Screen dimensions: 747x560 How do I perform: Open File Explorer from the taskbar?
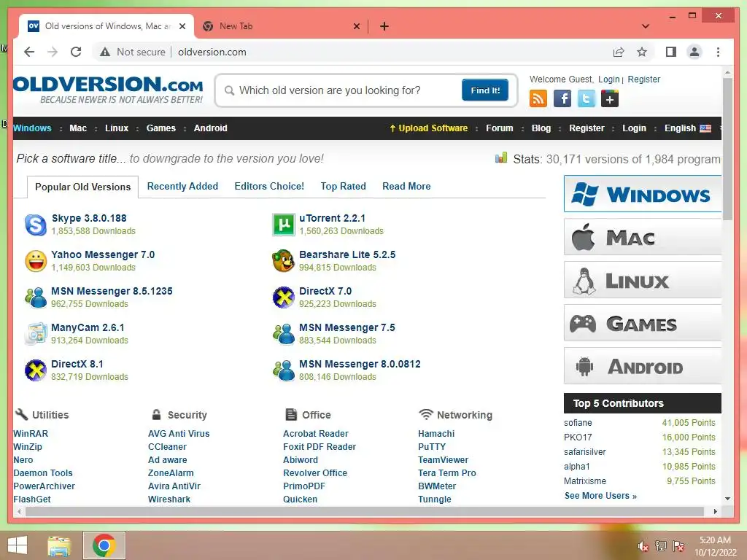59,545
